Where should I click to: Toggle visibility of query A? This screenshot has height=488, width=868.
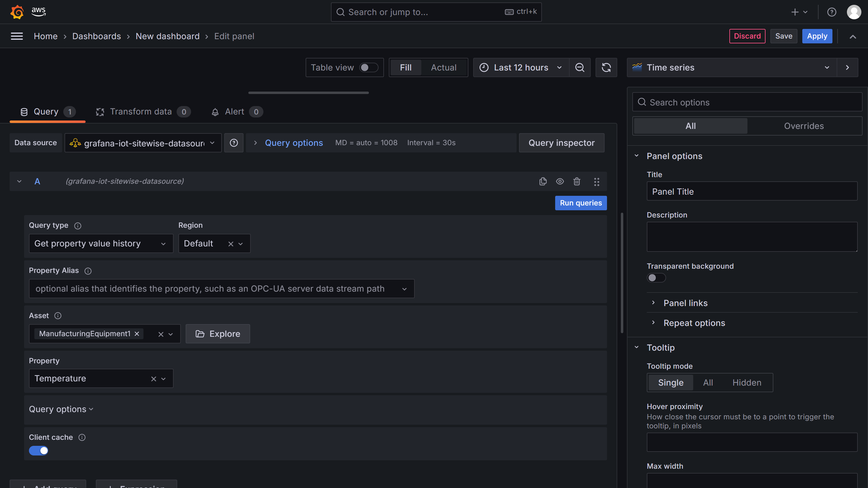click(560, 182)
